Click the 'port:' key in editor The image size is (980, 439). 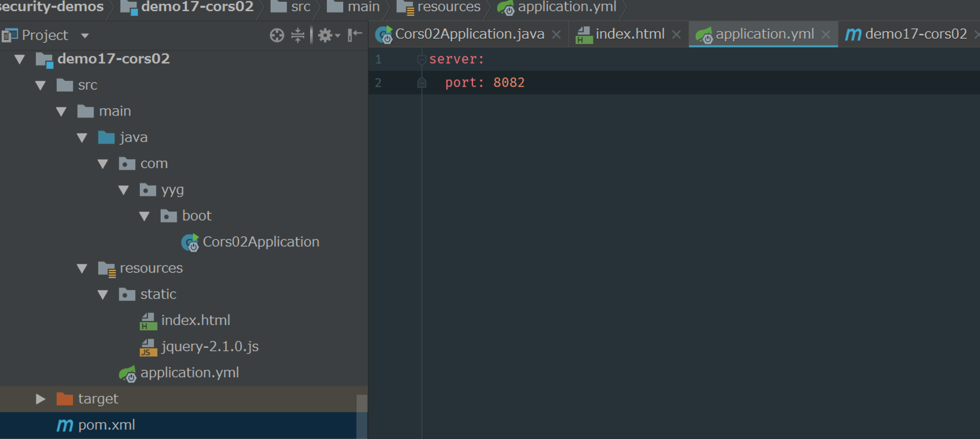pos(465,83)
